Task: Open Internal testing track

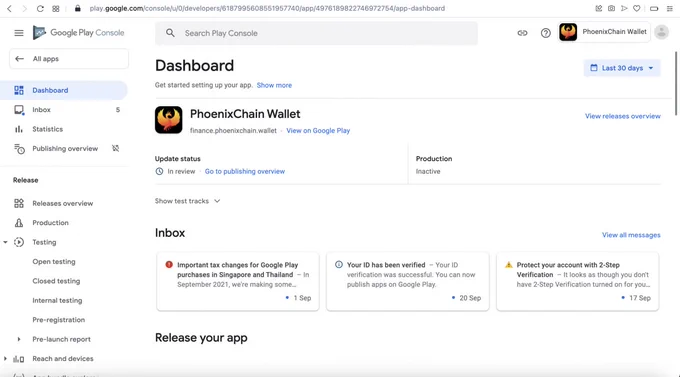Action: pyautogui.click(x=57, y=300)
